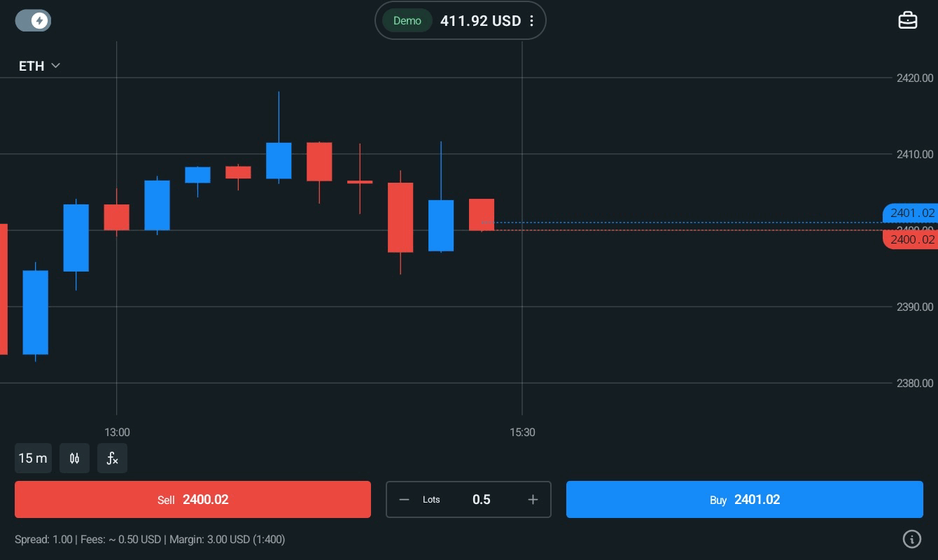Click the account balance 411.92 USD
The height and width of the screenshot is (560, 938).
[480, 21]
